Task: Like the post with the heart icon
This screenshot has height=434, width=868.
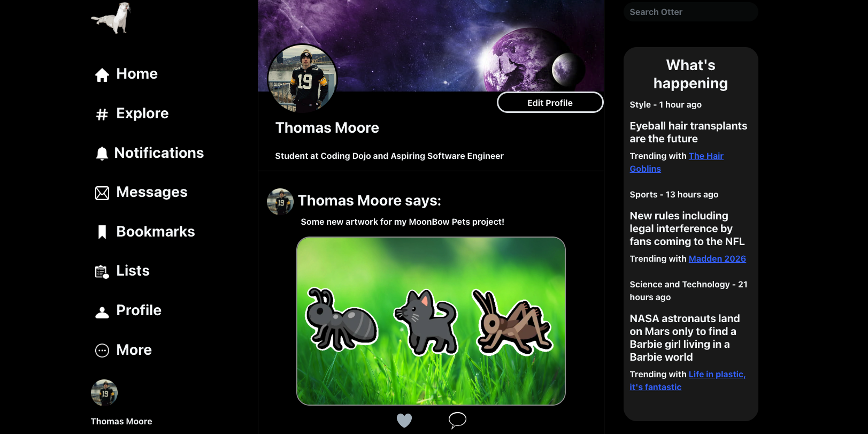Action: coord(404,421)
